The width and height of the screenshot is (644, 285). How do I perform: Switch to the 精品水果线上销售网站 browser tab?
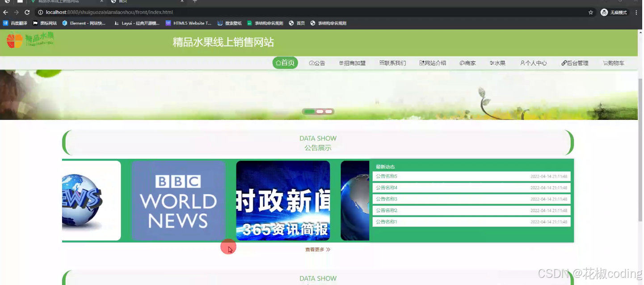(x=66, y=1)
